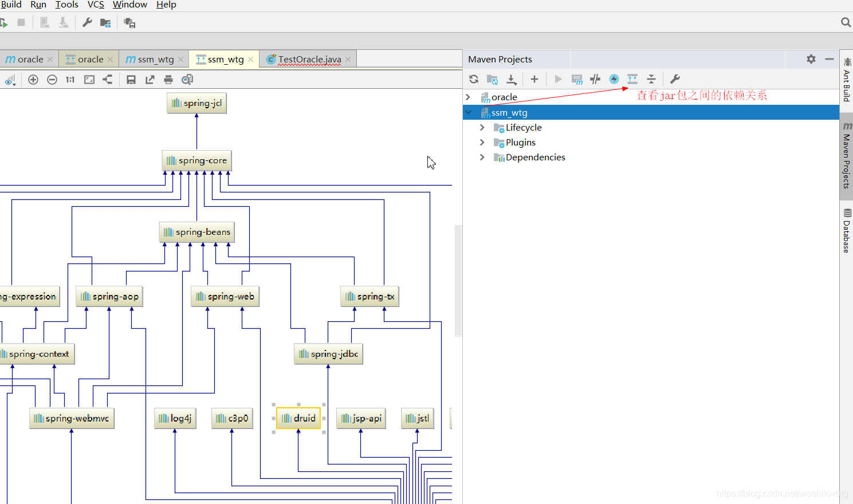The width and height of the screenshot is (853, 504).
Task: Download sources and documentation icon
Action: coord(512,79)
